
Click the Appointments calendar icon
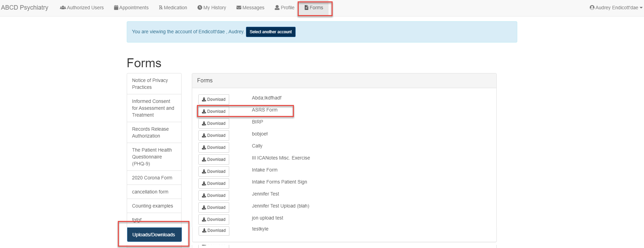tap(116, 8)
